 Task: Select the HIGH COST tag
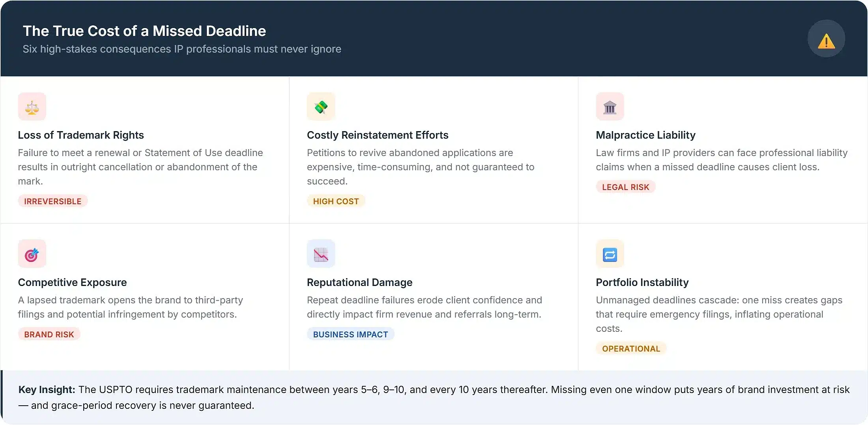coord(336,201)
